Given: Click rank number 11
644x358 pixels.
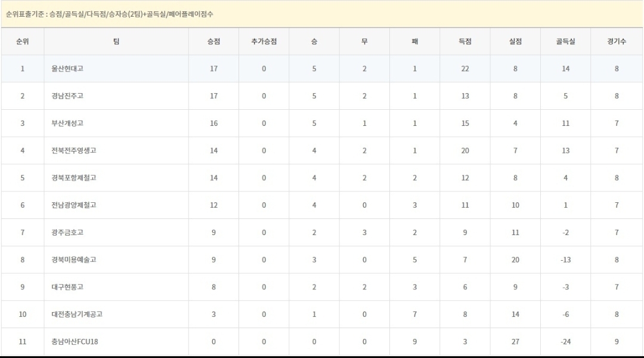Looking at the screenshot, I should point(23,341).
